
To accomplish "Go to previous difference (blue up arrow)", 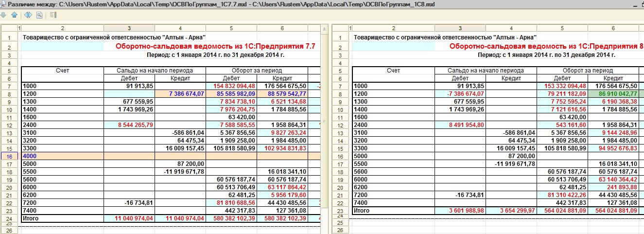I will click(x=14, y=15).
